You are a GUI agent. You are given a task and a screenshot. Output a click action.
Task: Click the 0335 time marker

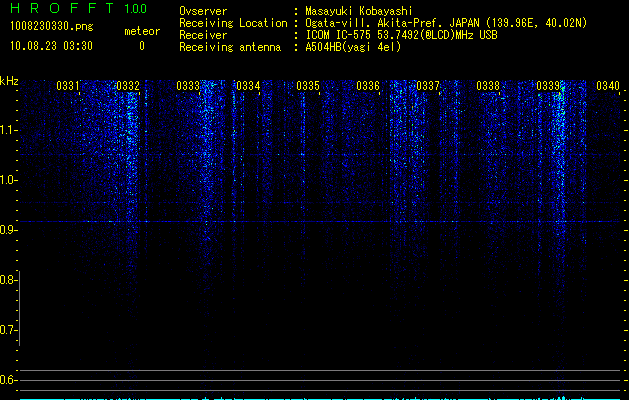click(x=308, y=86)
